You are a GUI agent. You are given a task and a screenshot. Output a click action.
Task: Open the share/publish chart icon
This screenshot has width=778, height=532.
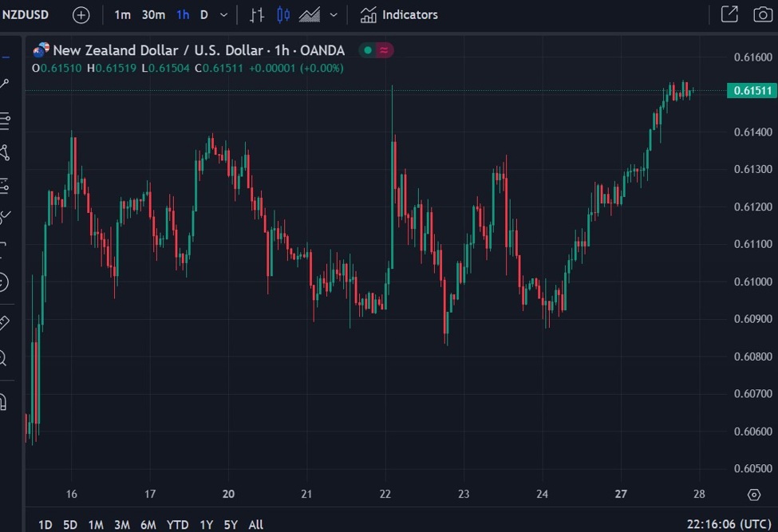click(729, 14)
